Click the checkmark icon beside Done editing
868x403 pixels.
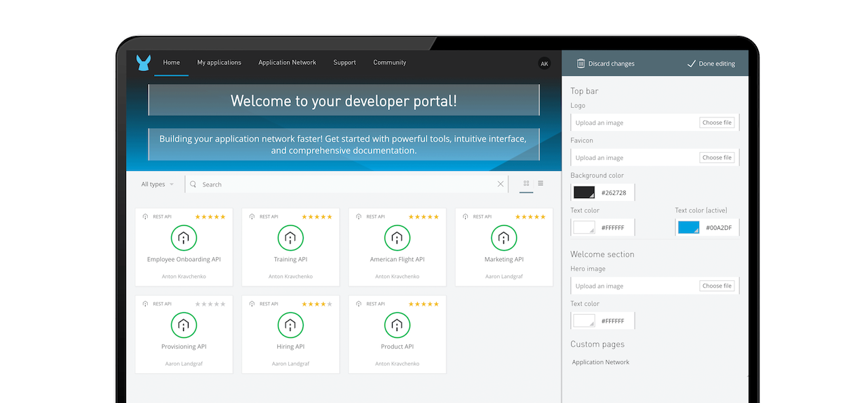coord(692,63)
